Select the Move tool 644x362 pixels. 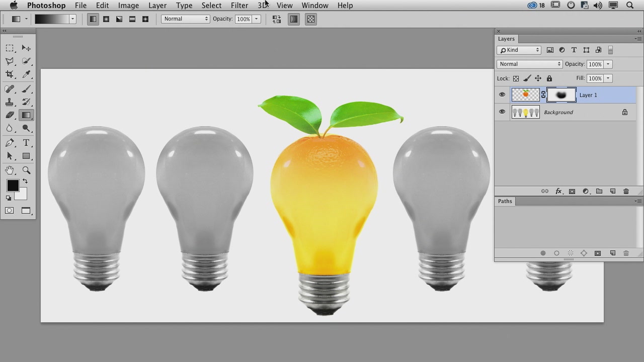coord(26,48)
